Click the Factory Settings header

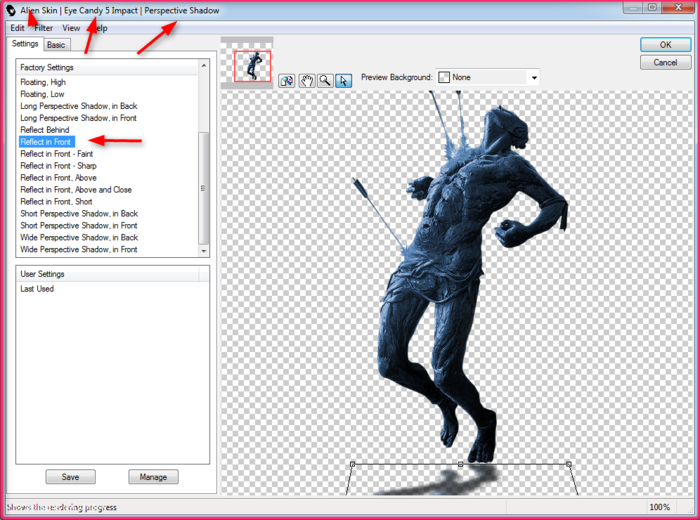[107, 67]
